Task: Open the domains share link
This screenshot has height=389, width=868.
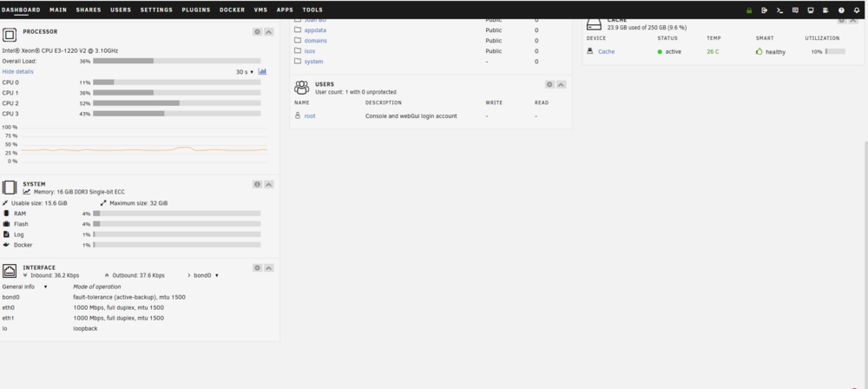Action: pyautogui.click(x=316, y=41)
